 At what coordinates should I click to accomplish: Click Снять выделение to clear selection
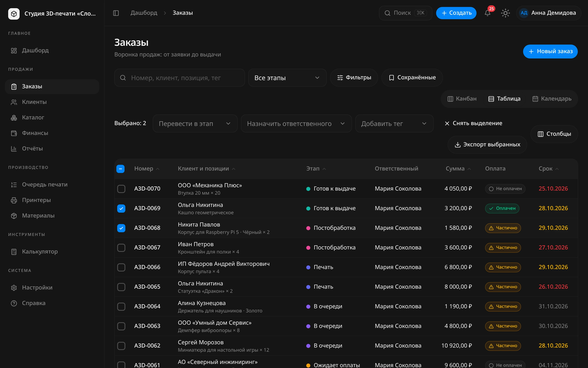pyautogui.click(x=473, y=123)
